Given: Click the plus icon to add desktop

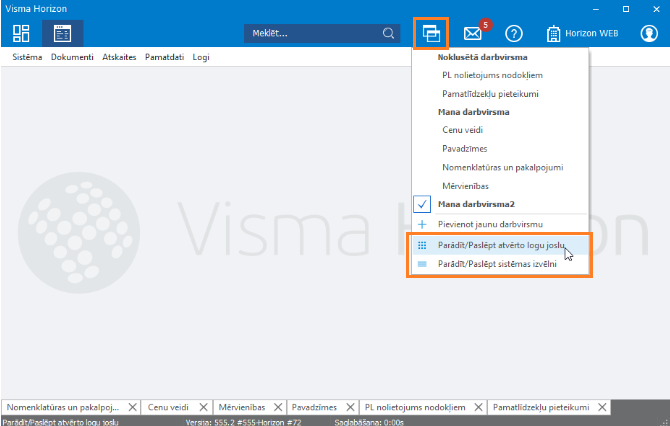Looking at the screenshot, I should pos(422,224).
